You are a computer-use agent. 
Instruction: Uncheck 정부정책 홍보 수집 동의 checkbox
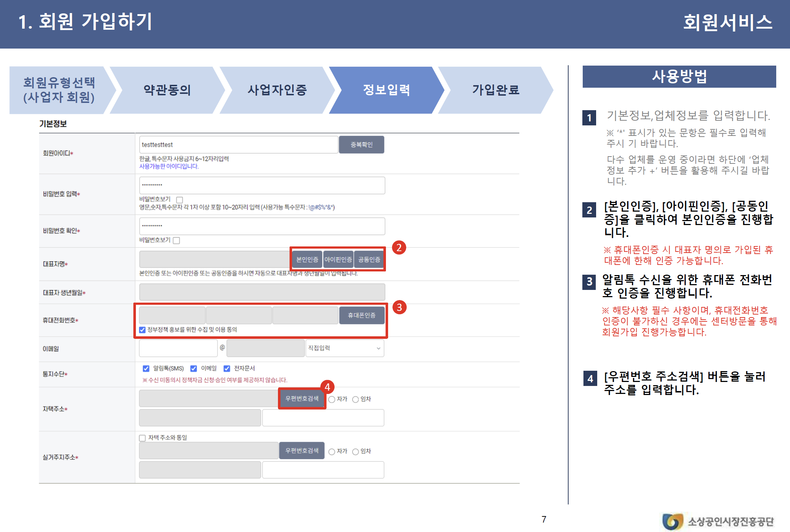point(142,330)
